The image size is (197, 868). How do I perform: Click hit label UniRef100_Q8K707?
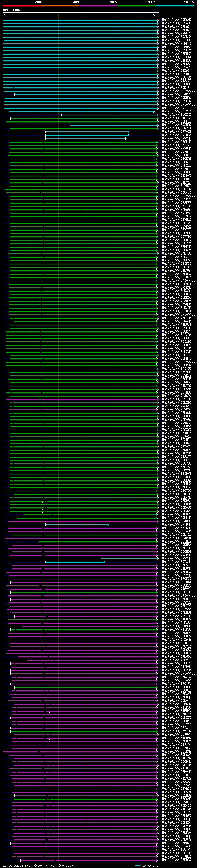(x=177, y=494)
